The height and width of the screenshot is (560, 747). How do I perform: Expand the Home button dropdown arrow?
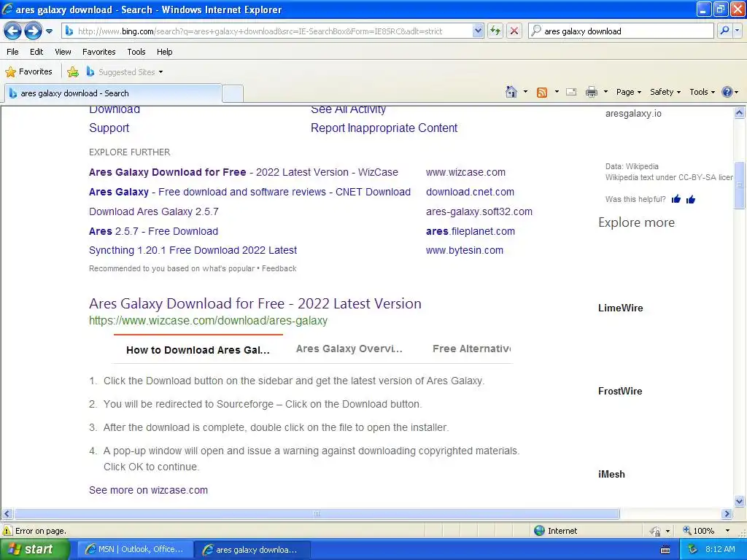pos(525,92)
